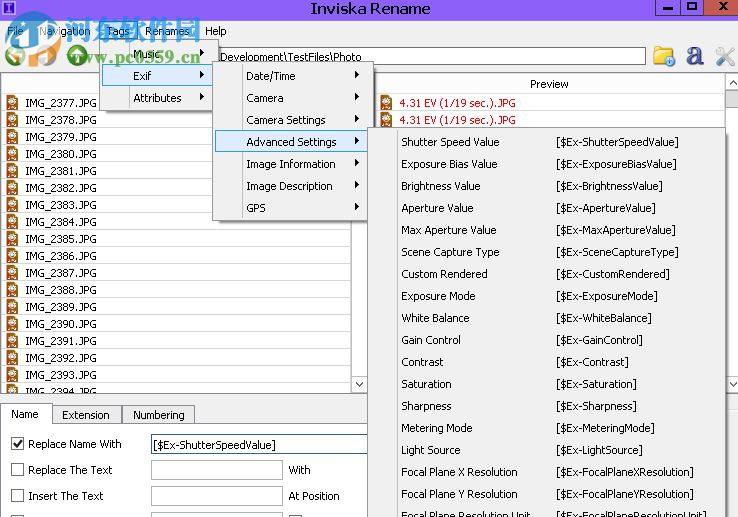This screenshot has width=738, height=517.
Task: Open the tools settings icon at top right
Action: point(725,56)
